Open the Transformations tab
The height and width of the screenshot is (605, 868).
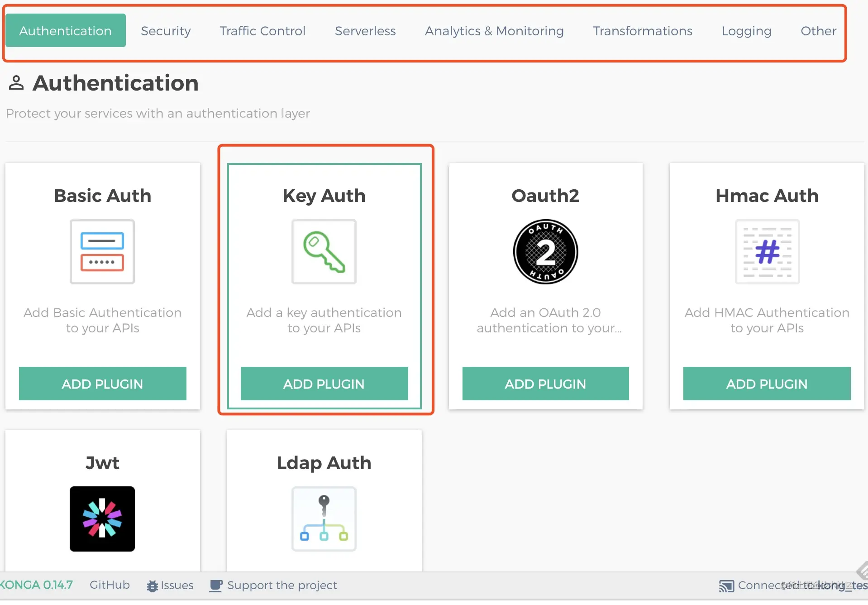(643, 31)
